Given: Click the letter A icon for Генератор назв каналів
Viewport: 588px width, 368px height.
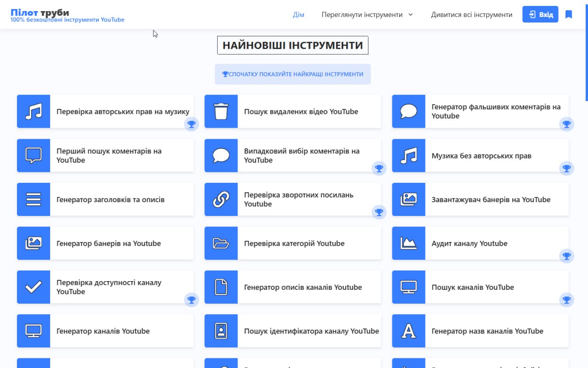Looking at the screenshot, I should pos(408,331).
